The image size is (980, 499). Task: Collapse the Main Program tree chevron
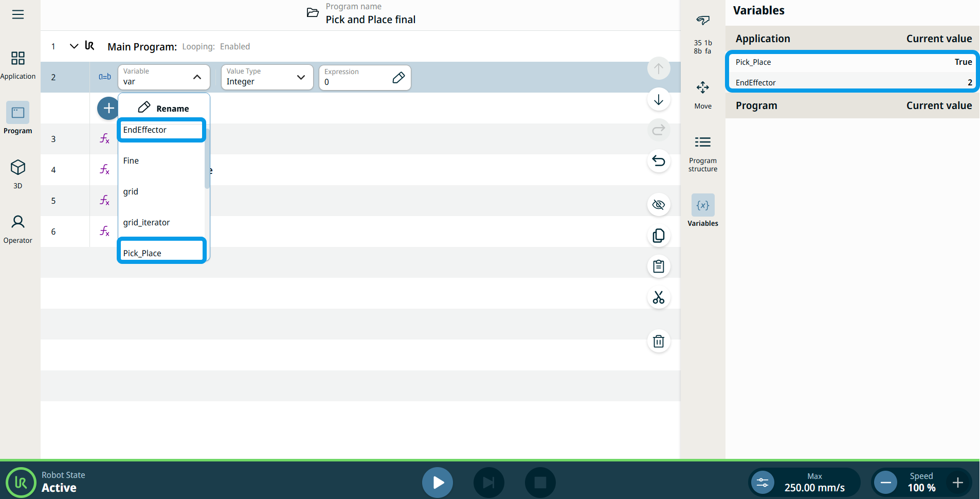click(x=74, y=46)
